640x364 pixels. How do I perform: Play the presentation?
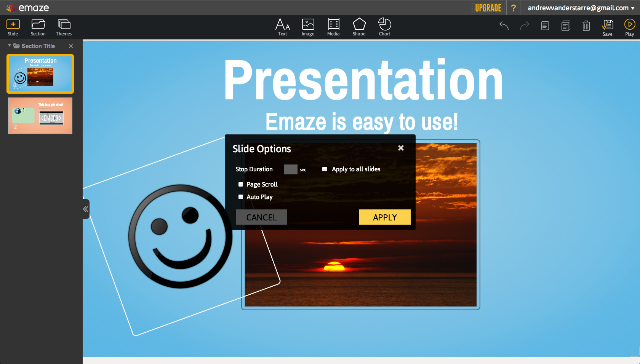[x=629, y=28]
